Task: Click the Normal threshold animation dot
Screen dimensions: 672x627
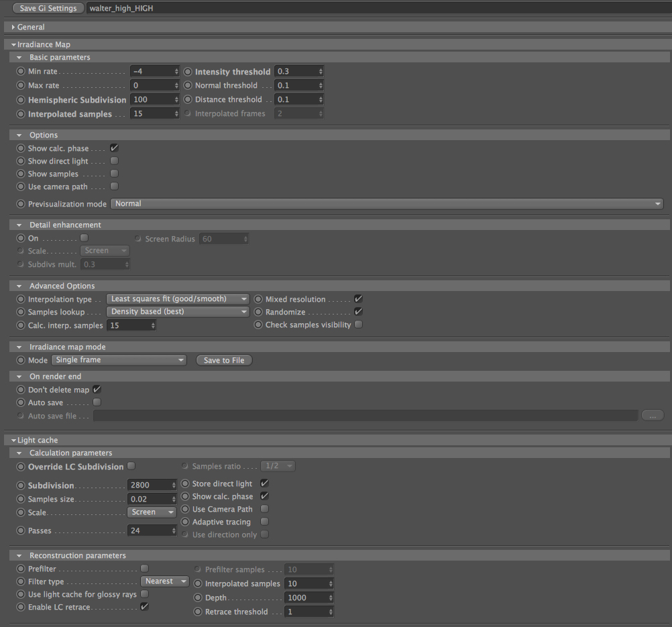Action: pos(188,85)
